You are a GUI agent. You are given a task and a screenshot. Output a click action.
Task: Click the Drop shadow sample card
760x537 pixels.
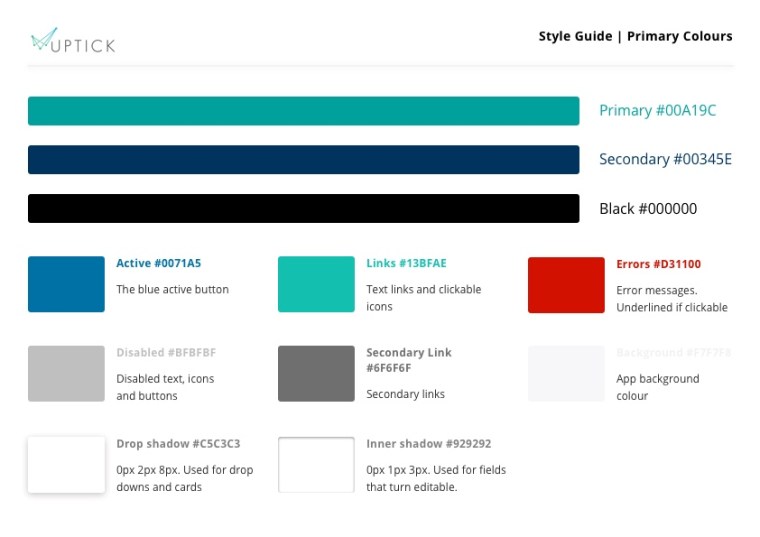66,464
